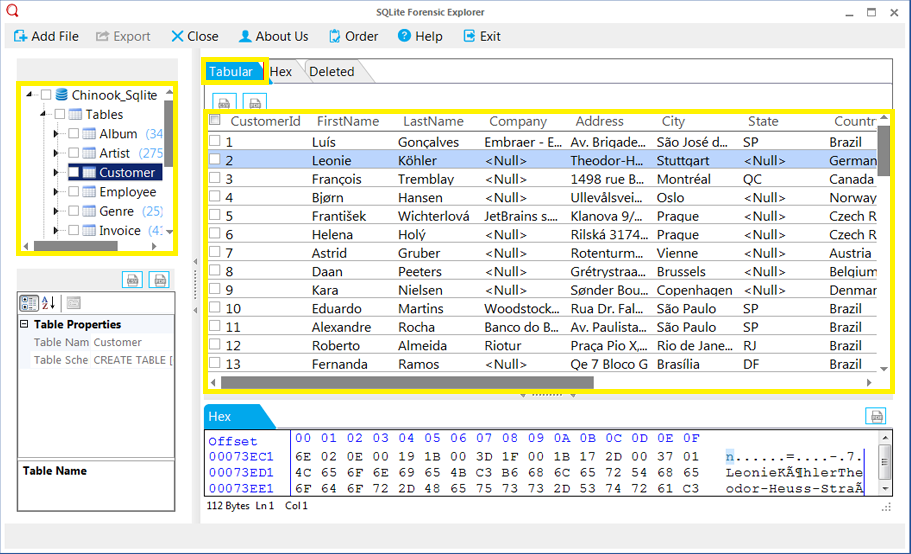Switch to the Hex tab
The width and height of the screenshot is (911, 554).
pyautogui.click(x=281, y=71)
